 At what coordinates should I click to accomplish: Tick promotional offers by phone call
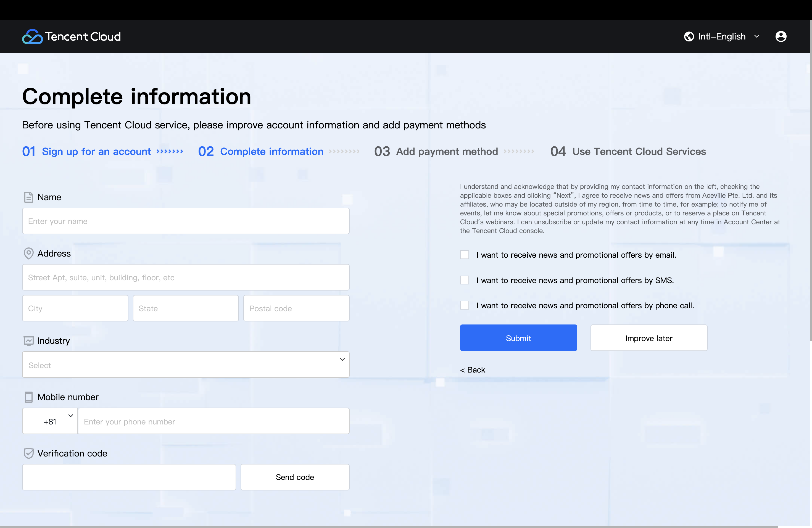464,305
